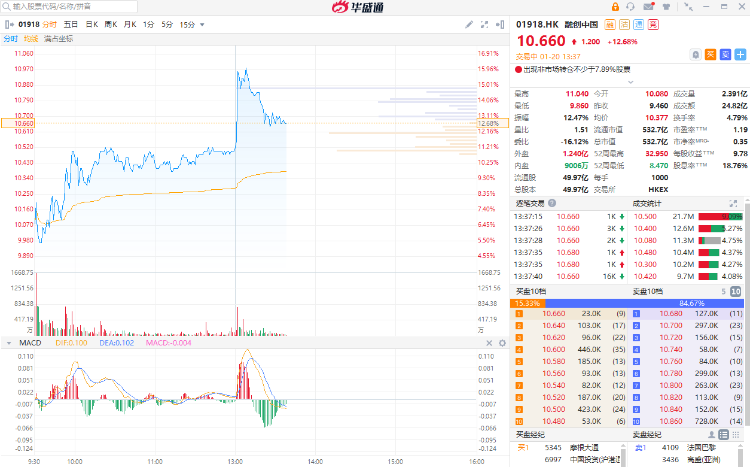Click broker queue person icon
The height and width of the screenshot is (467, 750).
click(712, 434)
